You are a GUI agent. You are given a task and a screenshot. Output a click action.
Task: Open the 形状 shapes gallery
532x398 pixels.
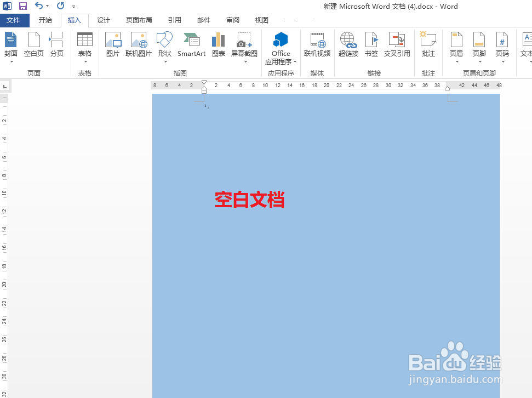tap(165, 47)
